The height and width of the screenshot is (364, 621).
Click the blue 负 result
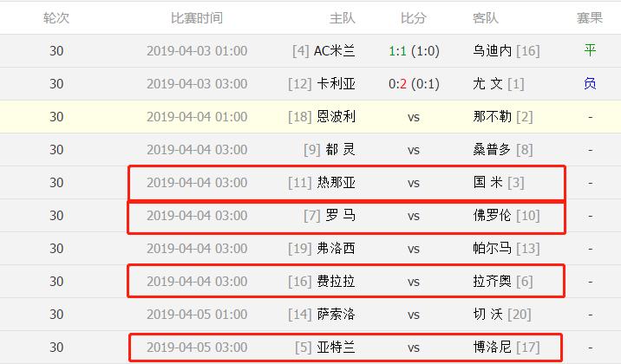(590, 84)
